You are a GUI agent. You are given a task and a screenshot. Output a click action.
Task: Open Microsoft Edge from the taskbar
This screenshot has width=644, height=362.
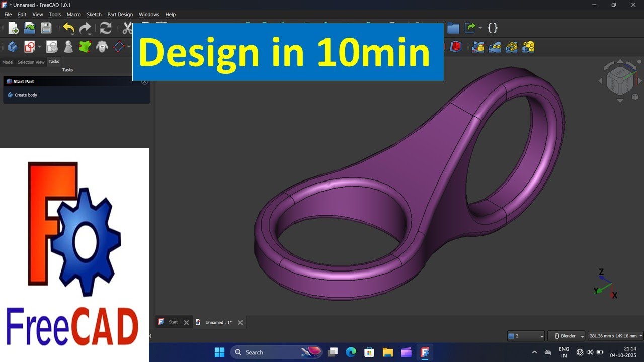coord(351,352)
